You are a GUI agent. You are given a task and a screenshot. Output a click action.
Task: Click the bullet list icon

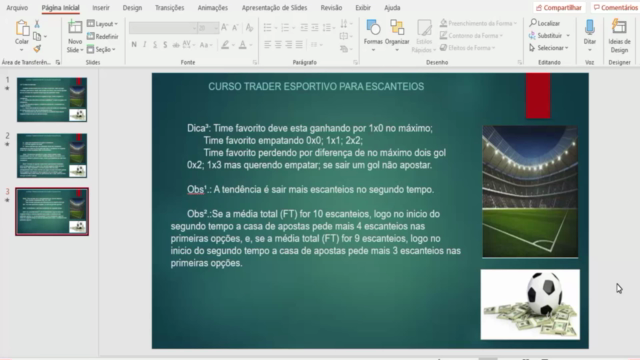click(267, 28)
